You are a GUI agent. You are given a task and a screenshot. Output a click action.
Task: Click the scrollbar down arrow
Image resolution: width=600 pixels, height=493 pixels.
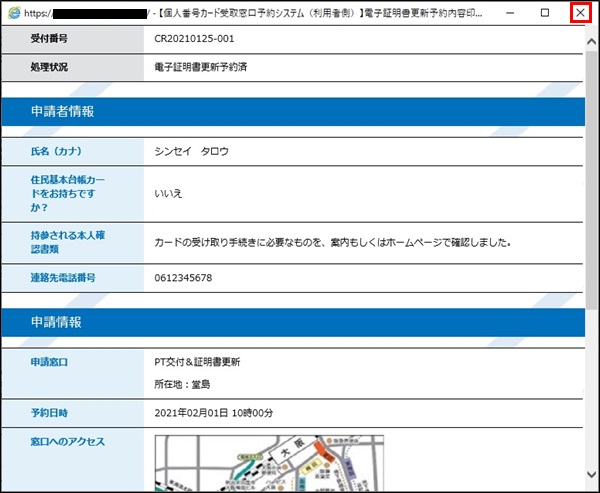(591, 484)
